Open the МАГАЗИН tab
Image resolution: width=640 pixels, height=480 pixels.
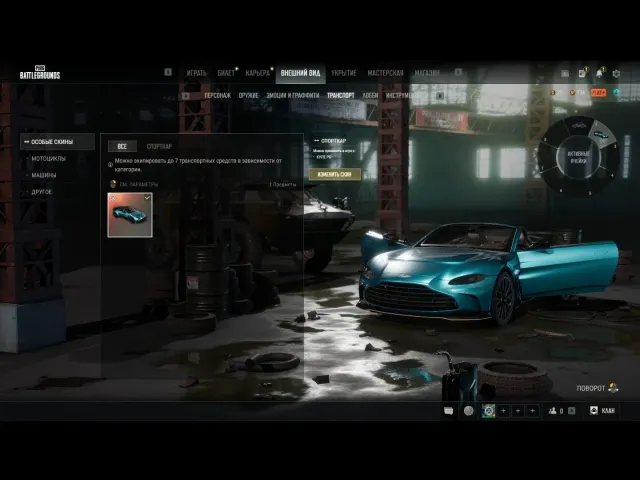427,73
